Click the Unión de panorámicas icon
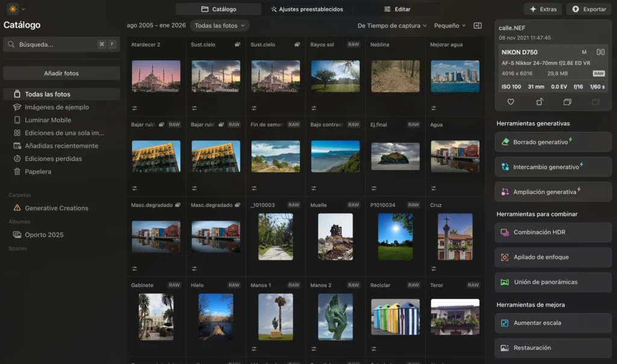This screenshot has width=617, height=364. (x=504, y=282)
